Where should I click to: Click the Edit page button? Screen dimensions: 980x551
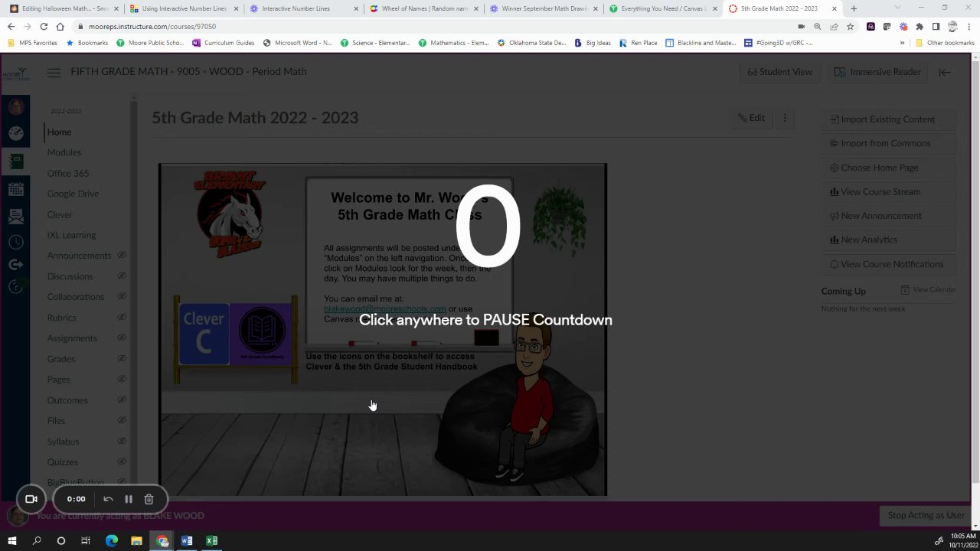tap(751, 118)
